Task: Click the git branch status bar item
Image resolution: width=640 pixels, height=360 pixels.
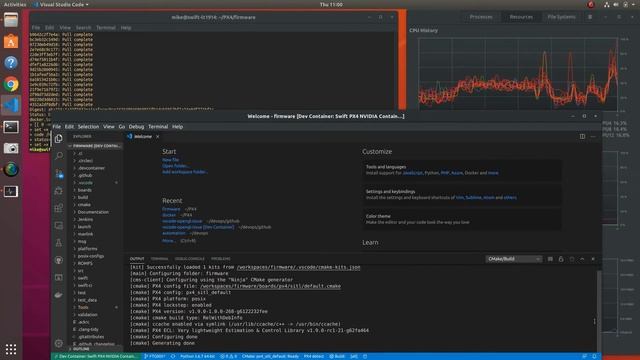Action: click(x=154, y=356)
